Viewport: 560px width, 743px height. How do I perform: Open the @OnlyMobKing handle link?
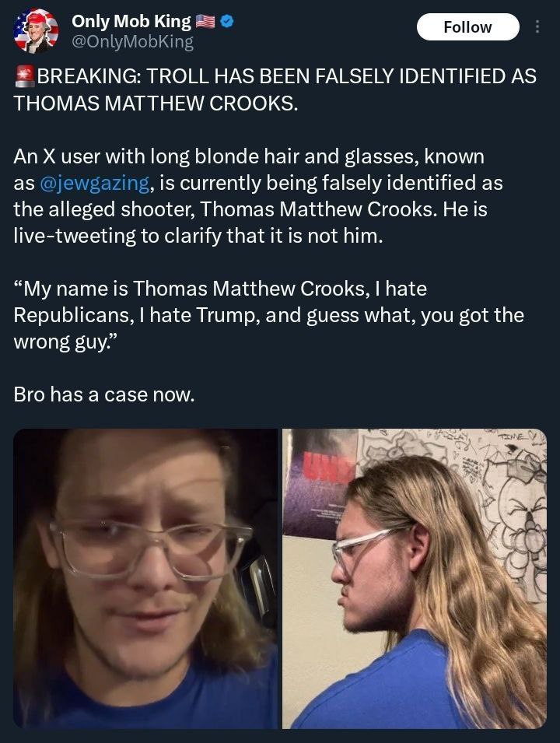[x=132, y=42]
